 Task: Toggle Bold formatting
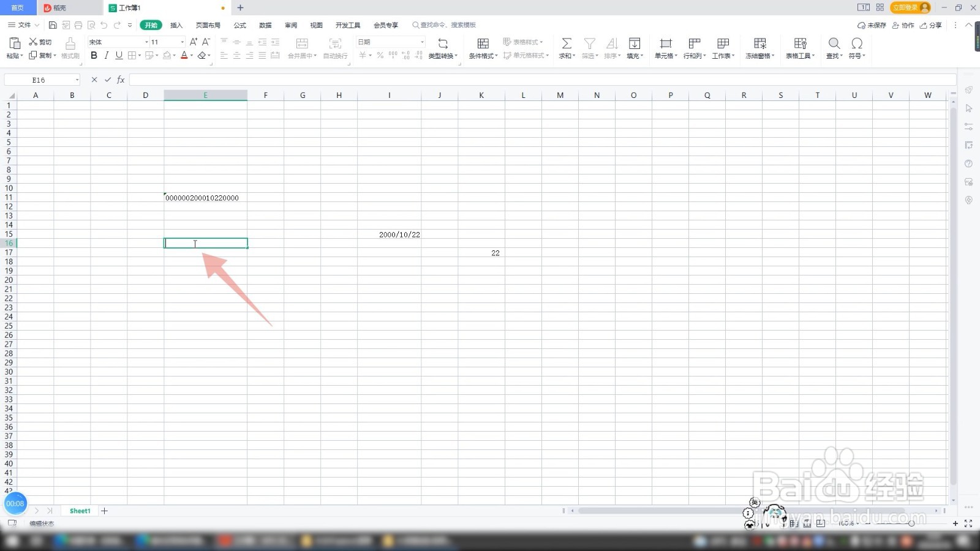94,55
